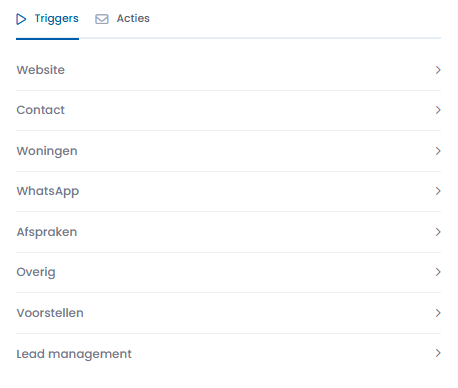Switch to the Acties tab
458x388 pixels.
pos(122,19)
